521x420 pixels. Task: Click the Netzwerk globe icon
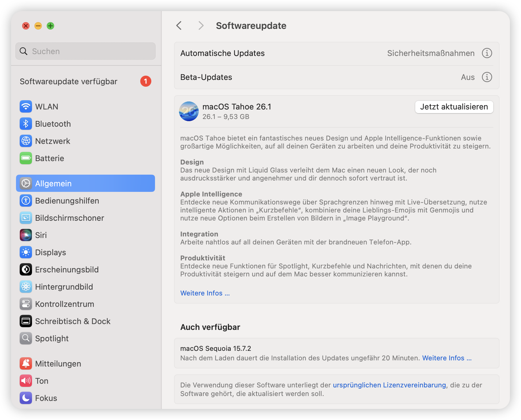tap(26, 141)
